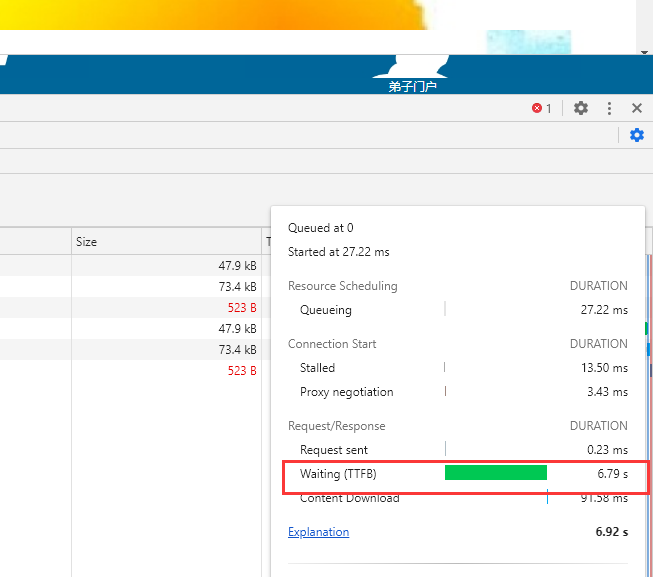Click the Queueing timing row
653x577 pixels.
326,310
